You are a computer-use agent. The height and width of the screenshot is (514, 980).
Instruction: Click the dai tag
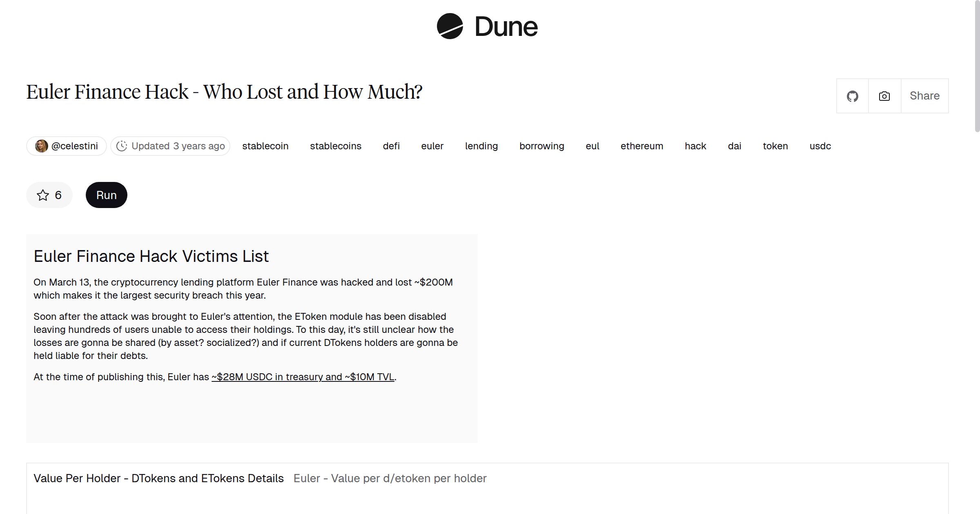(734, 146)
